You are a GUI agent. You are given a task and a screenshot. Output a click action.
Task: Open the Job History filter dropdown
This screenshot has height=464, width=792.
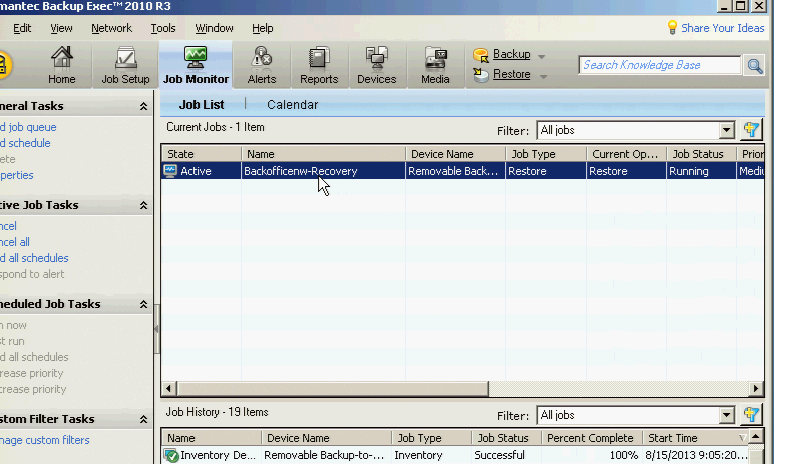point(726,416)
